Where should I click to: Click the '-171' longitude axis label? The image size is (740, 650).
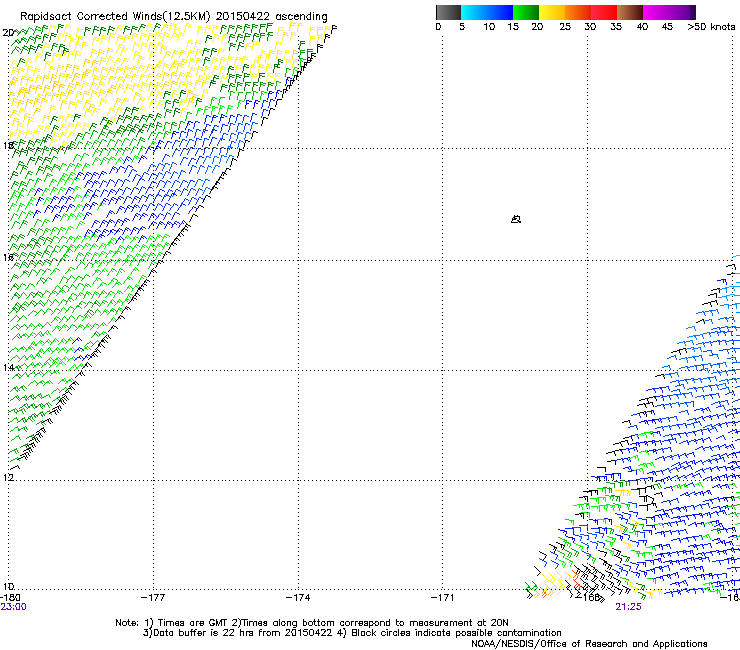pyautogui.click(x=443, y=598)
